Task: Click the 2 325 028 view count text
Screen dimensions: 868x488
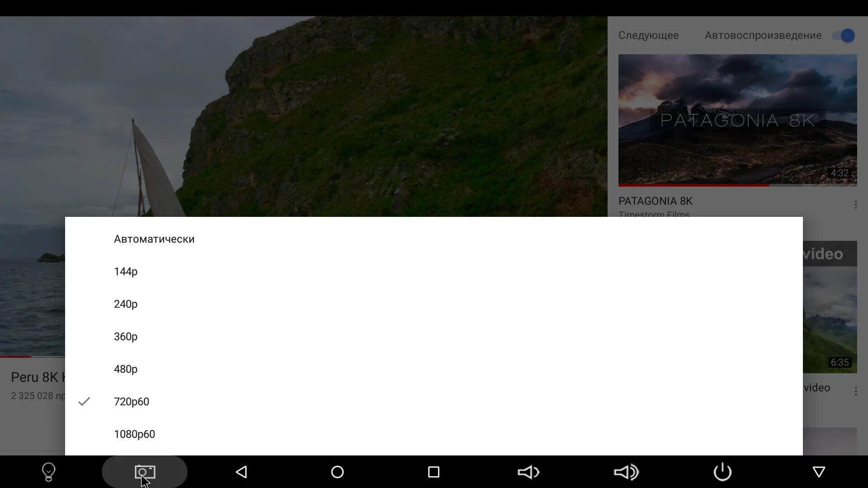Action: (x=38, y=396)
